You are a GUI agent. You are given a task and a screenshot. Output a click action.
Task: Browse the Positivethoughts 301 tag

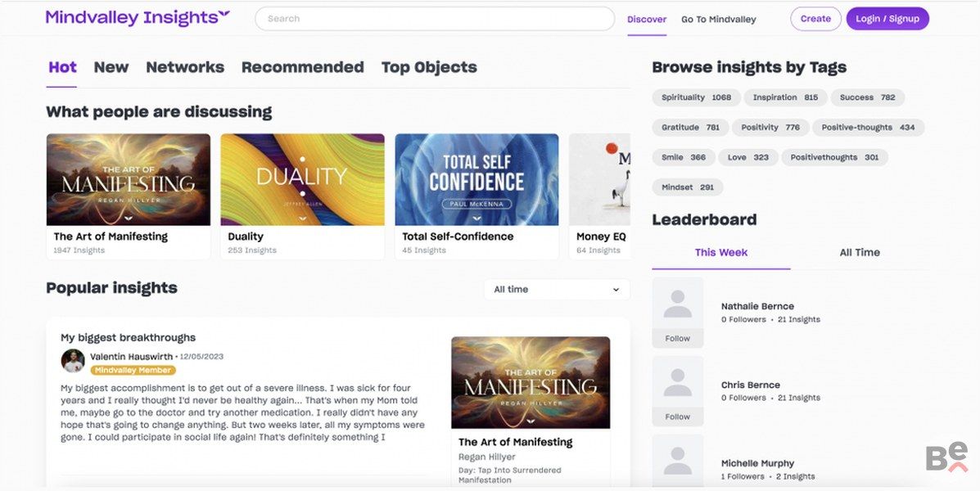click(x=834, y=157)
